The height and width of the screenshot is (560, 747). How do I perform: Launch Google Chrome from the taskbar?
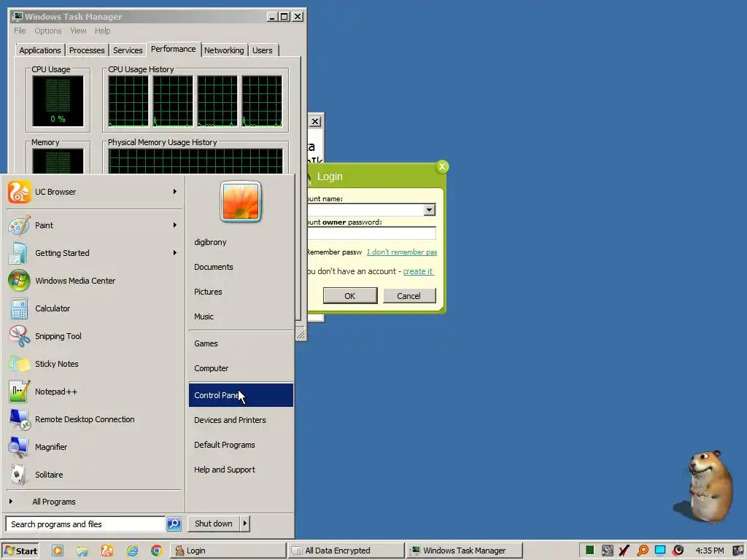(x=156, y=551)
